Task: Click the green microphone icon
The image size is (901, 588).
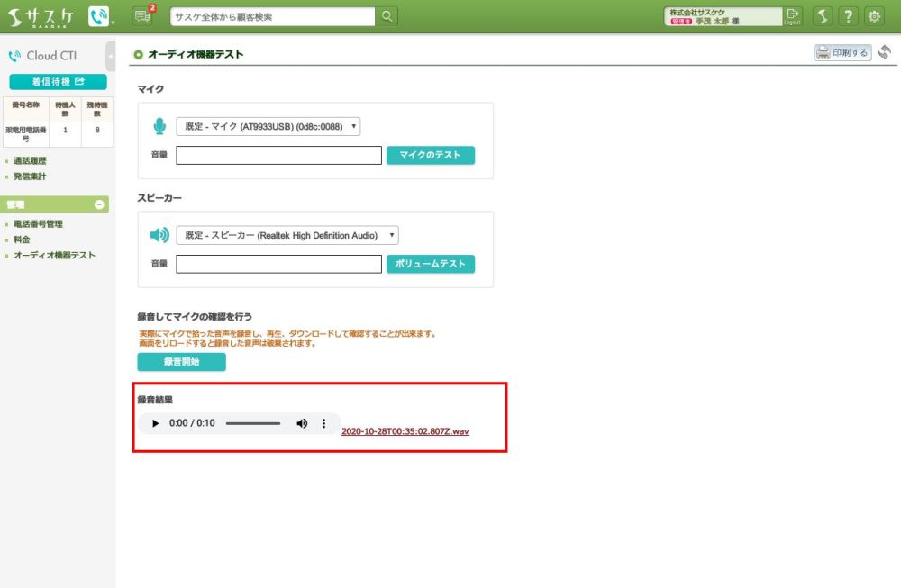Action: (159, 126)
